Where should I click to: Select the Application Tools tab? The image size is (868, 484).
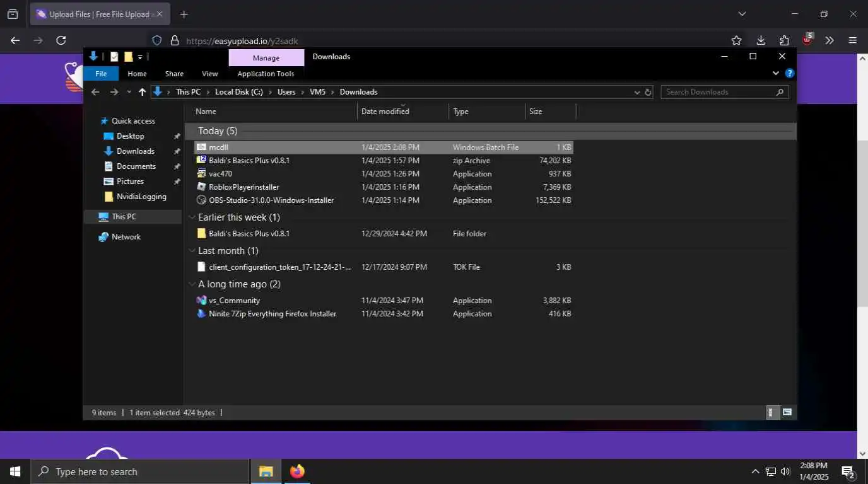coord(266,74)
